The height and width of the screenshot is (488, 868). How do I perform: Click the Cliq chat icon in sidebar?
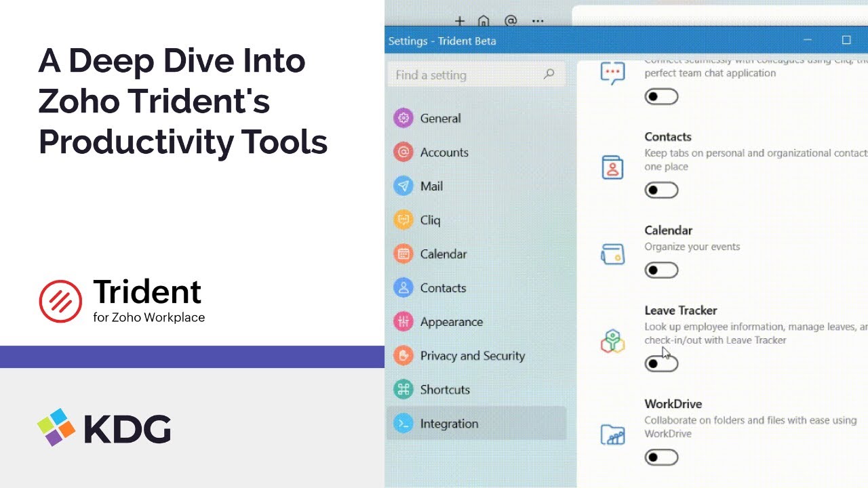(403, 220)
